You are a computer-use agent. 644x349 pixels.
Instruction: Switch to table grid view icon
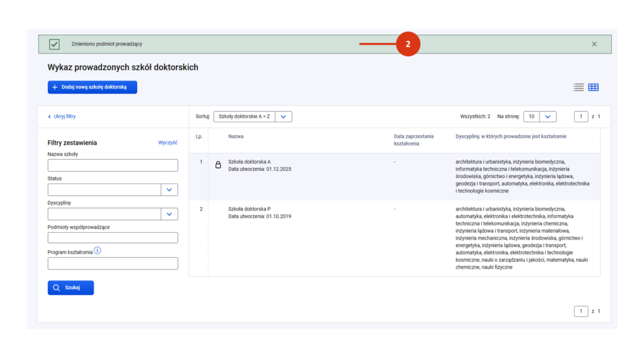point(593,87)
